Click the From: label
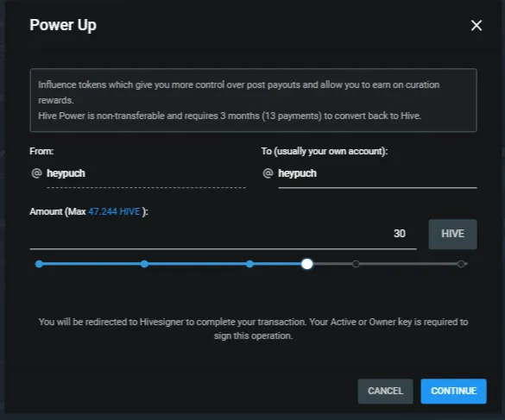 click(41, 151)
